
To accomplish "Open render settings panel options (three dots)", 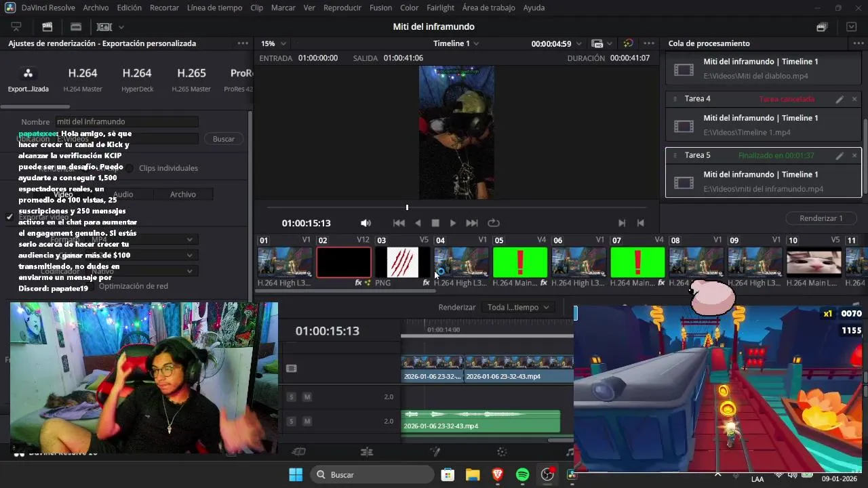I will 243,43.
